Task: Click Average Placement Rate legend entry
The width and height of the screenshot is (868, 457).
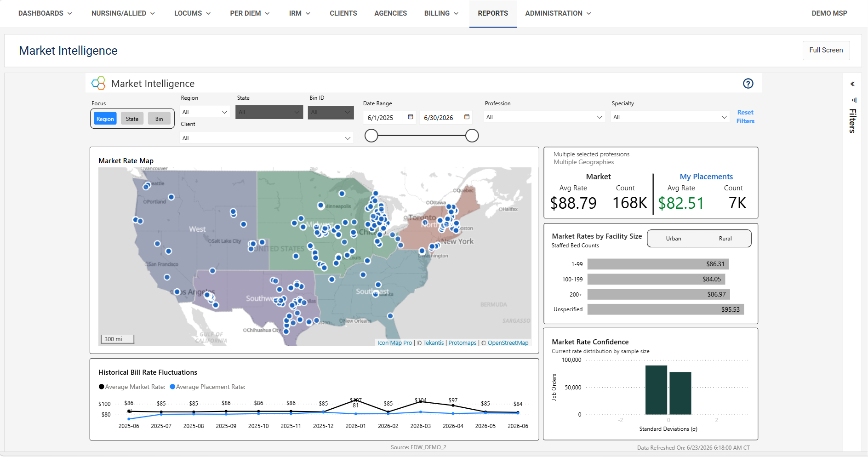Action: (208, 387)
